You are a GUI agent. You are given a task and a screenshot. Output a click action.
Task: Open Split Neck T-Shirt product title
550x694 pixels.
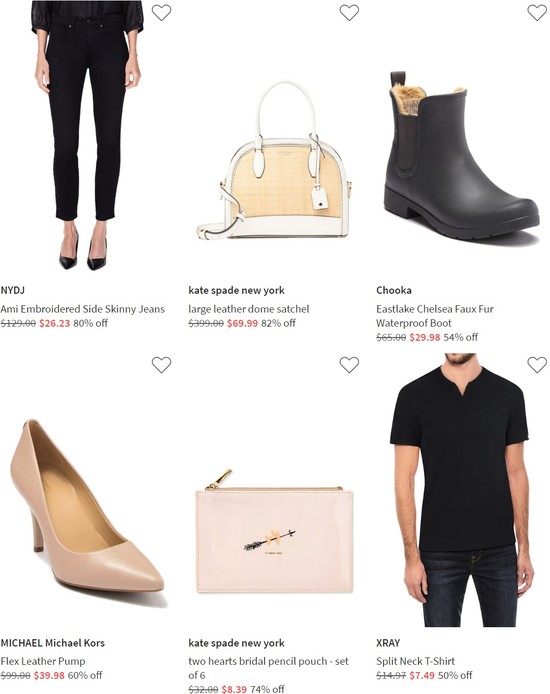click(x=415, y=661)
